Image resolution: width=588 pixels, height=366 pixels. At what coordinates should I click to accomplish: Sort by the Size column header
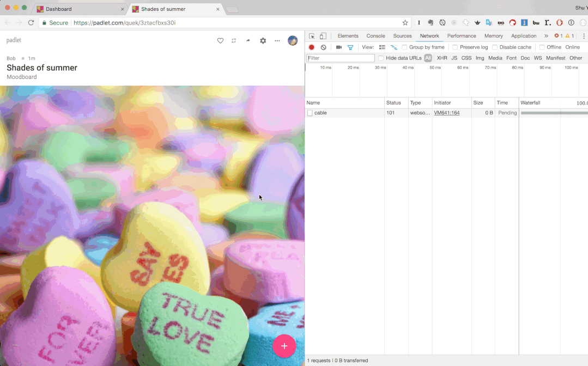click(x=483, y=102)
